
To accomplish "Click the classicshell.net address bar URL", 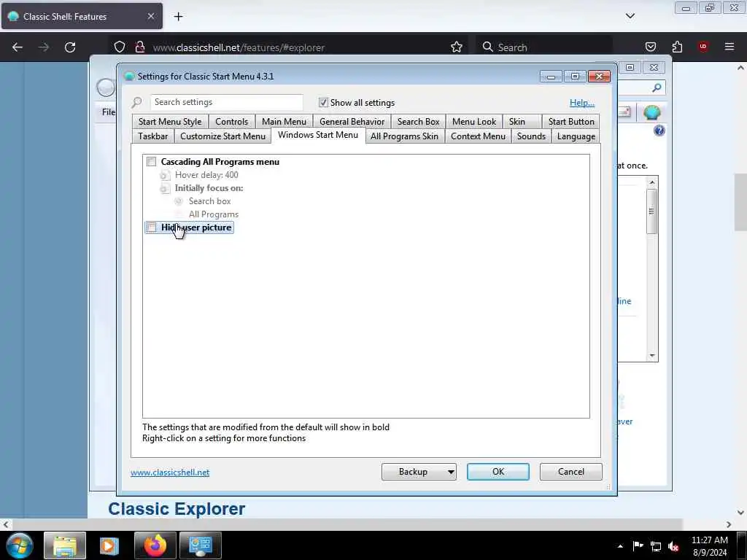I will (239, 47).
